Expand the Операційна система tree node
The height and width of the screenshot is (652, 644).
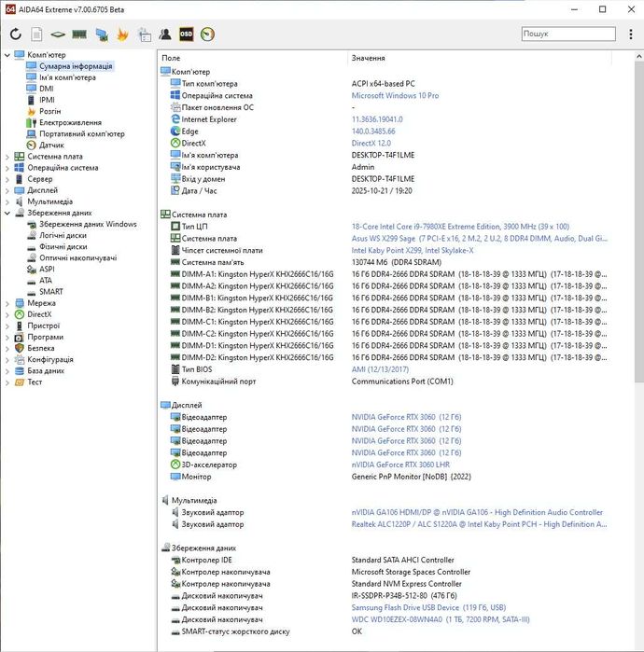[7, 168]
